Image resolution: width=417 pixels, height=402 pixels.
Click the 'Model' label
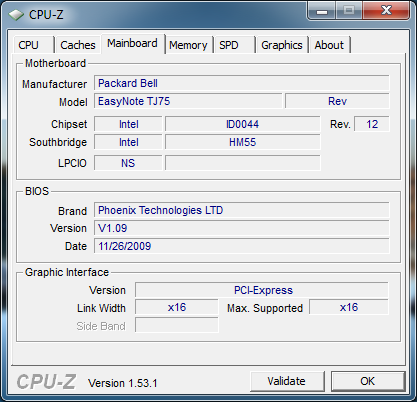(73, 102)
